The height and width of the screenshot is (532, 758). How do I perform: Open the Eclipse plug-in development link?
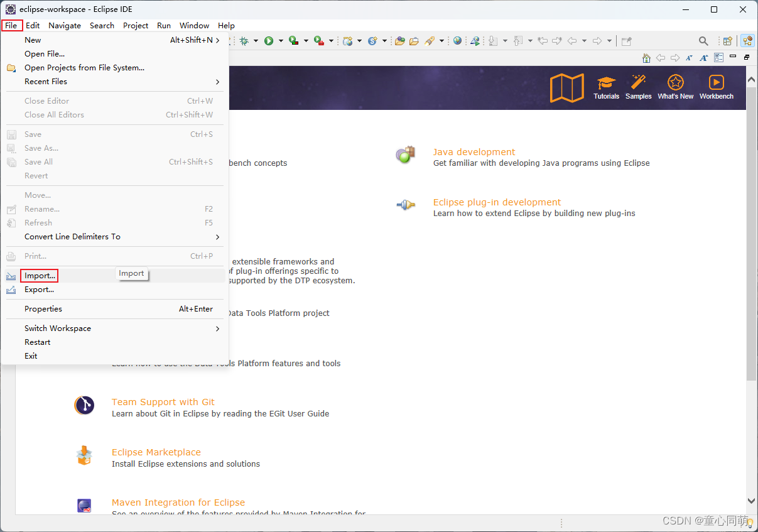click(497, 202)
